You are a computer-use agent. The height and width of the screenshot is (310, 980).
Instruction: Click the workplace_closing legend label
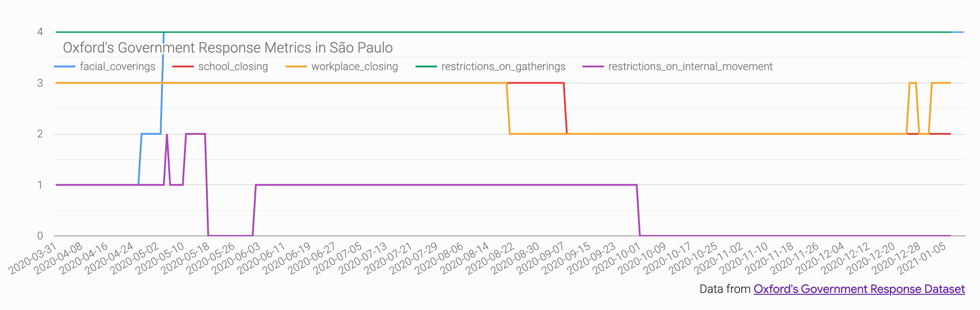pos(354,66)
